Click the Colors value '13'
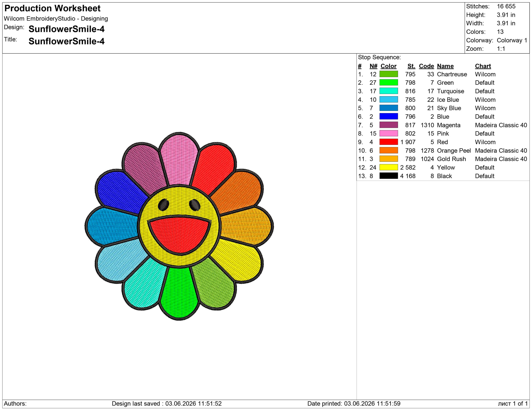 click(x=500, y=32)
